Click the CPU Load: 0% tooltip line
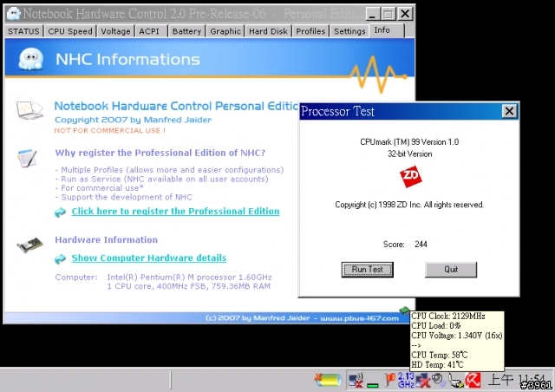 pos(435,325)
